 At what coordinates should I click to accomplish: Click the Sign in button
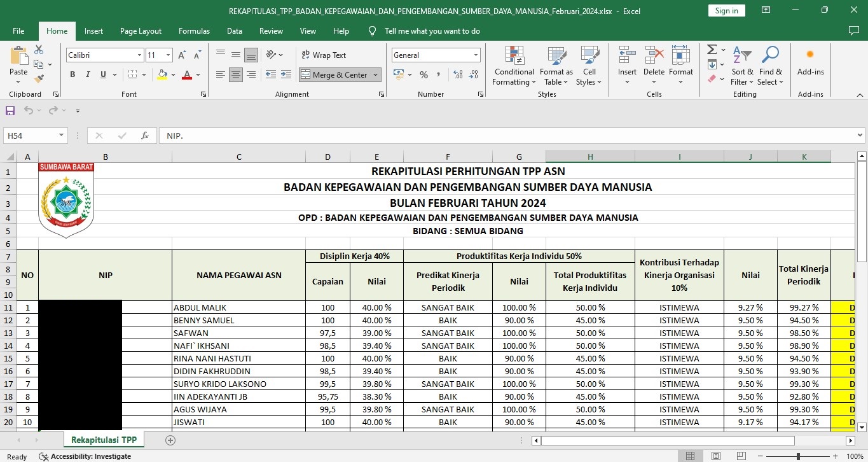(726, 11)
